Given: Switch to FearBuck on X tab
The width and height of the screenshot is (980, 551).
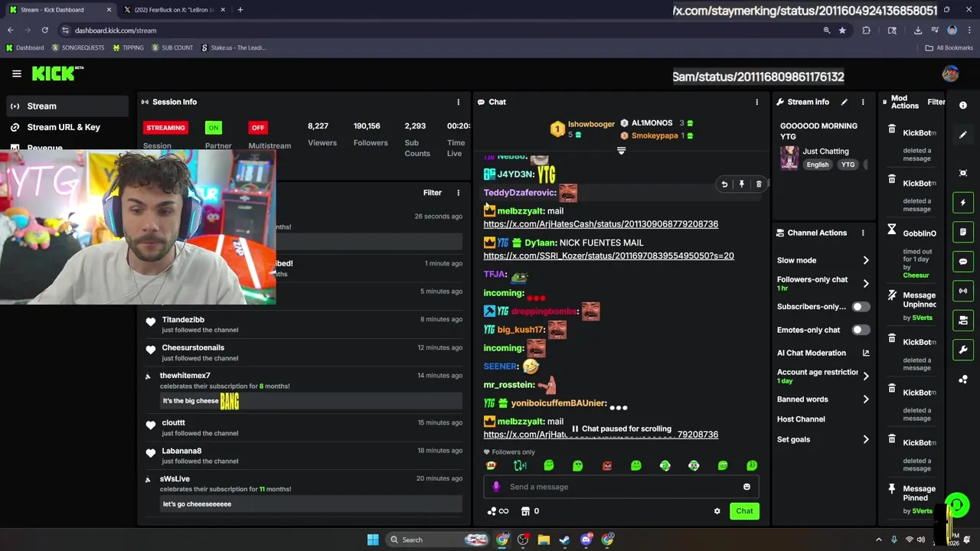Looking at the screenshot, I should point(174,10).
